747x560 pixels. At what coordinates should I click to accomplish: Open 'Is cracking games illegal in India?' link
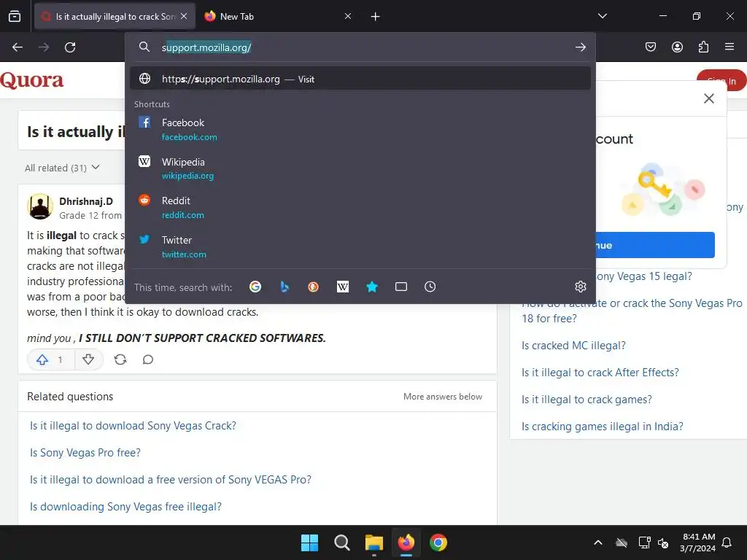[602, 426]
